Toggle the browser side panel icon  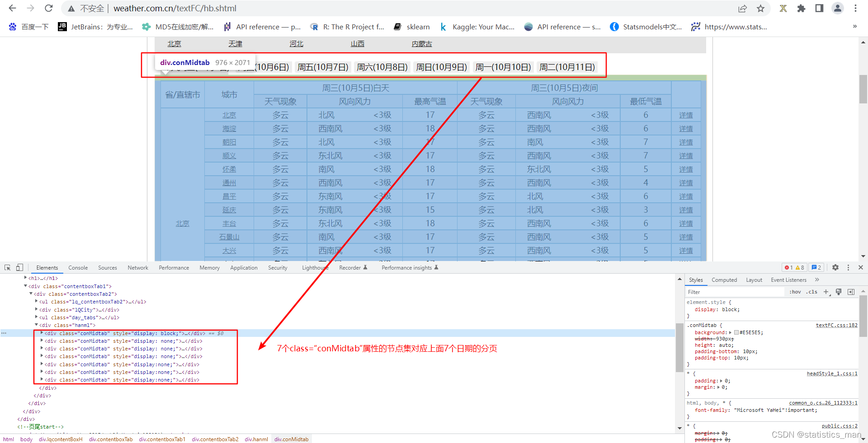pyautogui.click(x=819, y=8)
